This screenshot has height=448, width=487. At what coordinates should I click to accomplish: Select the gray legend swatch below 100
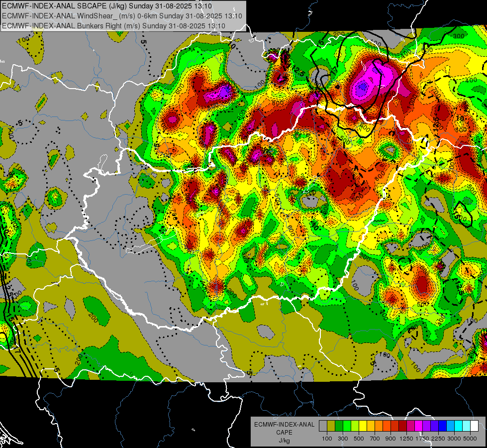pyautogui.click(x=323, y=426)
